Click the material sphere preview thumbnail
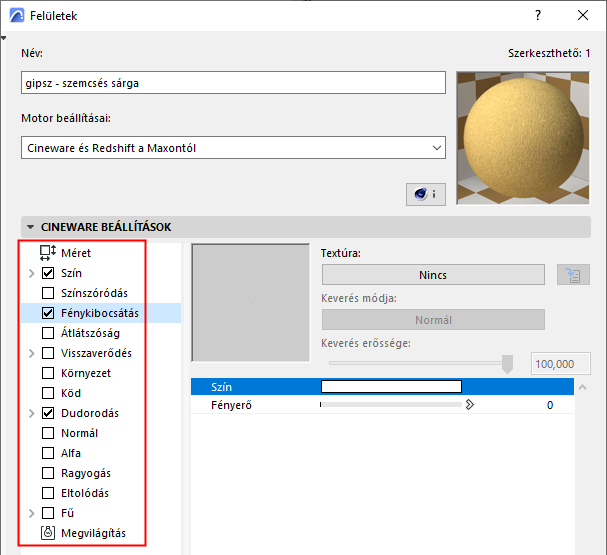 point(523,138)
